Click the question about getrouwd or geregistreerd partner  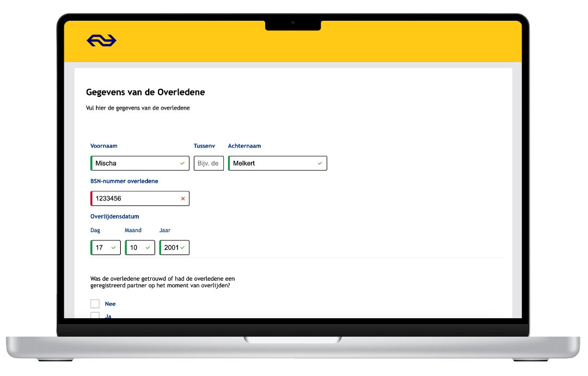point(162,282)
